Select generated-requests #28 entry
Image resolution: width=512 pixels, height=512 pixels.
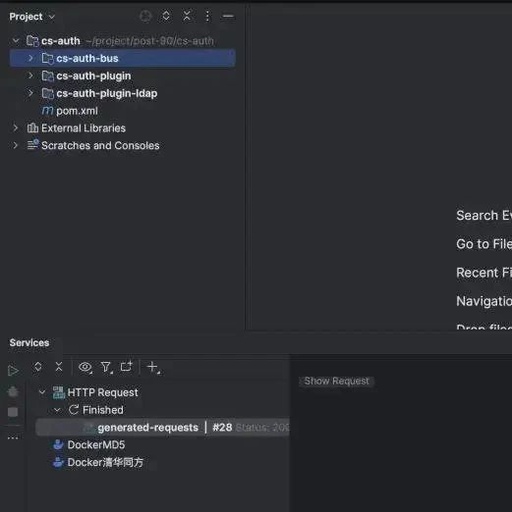coord(163,427)
